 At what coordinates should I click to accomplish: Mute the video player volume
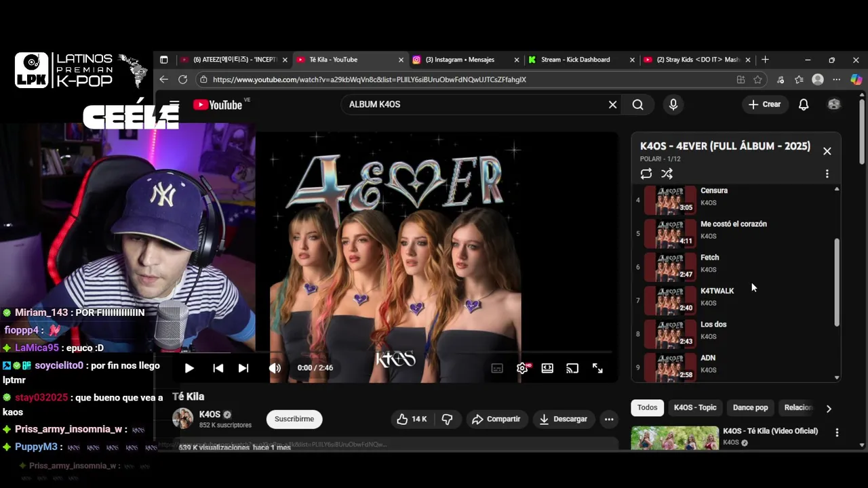275,368
